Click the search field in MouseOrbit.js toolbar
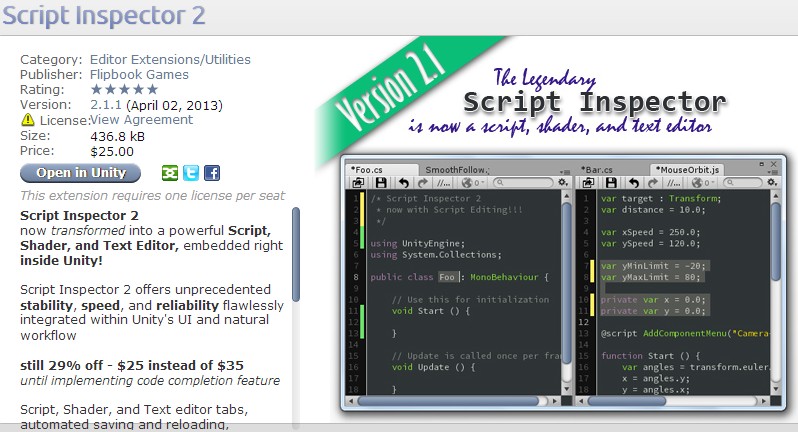 coord(742,182)
